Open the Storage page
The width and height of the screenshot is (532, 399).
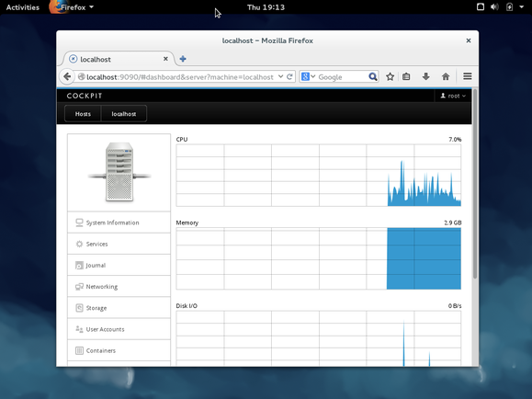coord(119,308)
